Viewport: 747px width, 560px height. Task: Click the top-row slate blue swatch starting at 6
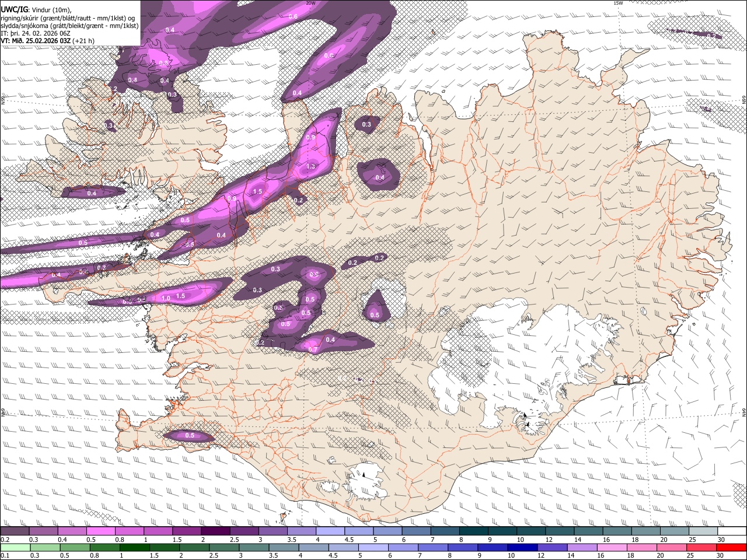(x=418, y=531)
